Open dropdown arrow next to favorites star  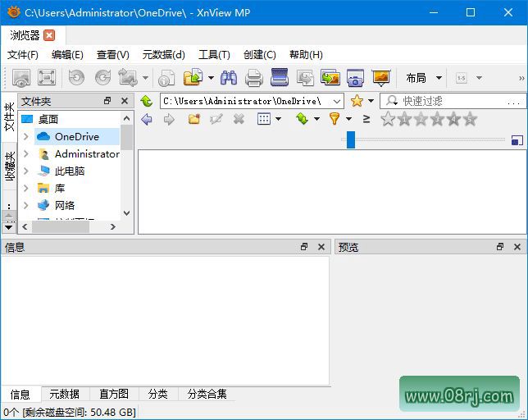[371, 101]
